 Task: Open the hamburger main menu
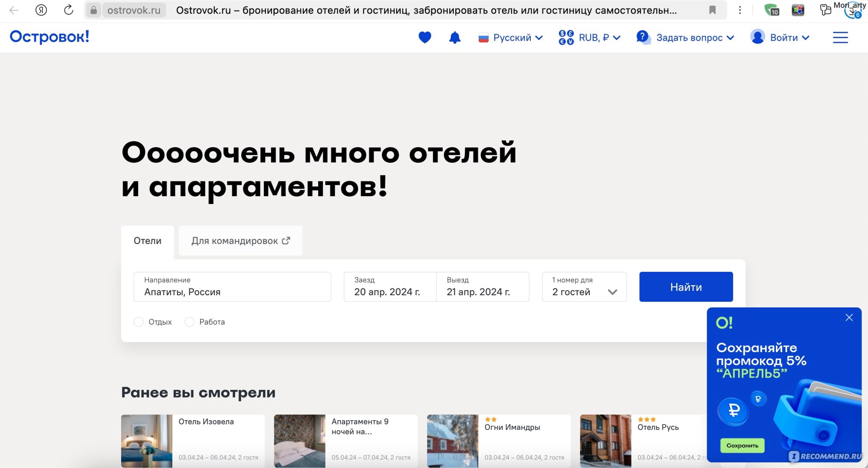point(840,38)
